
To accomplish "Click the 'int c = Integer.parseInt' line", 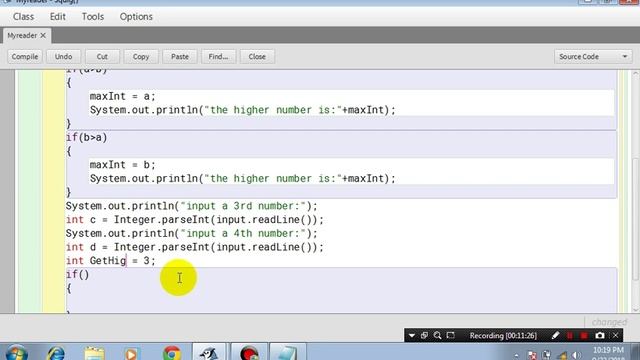I will 195,220.
